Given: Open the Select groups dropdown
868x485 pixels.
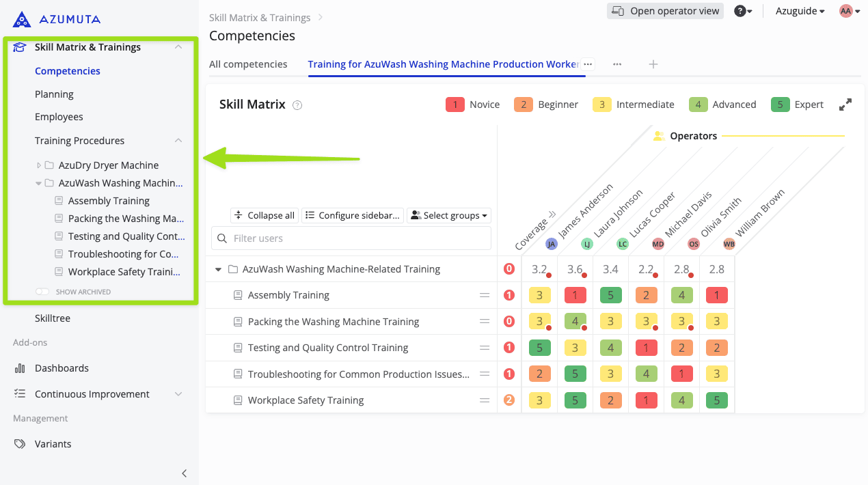Looking at the screenshot, I should (450, 215).
